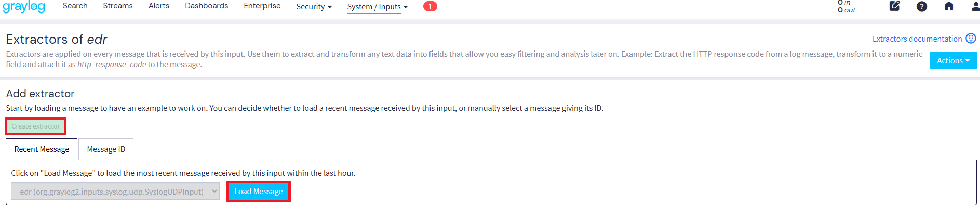Navigate to Dashboards
Viewport: 980px width, 217px height.
207,6
